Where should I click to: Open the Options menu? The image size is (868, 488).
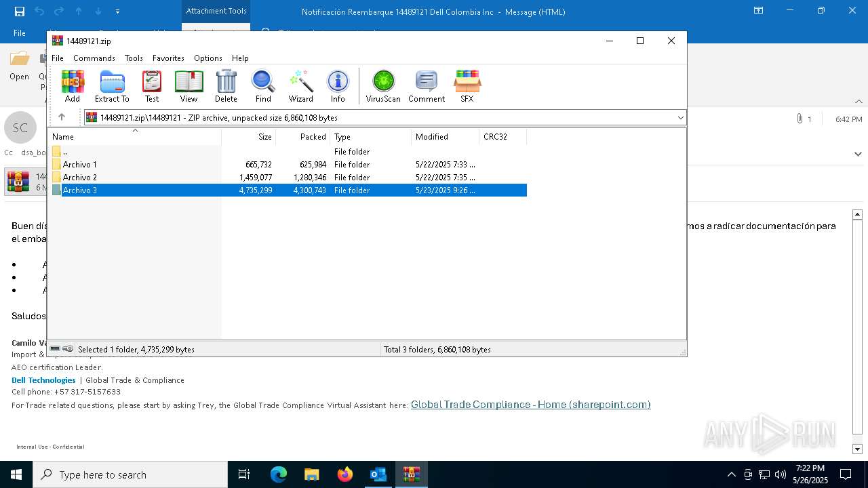pos(208,58)
